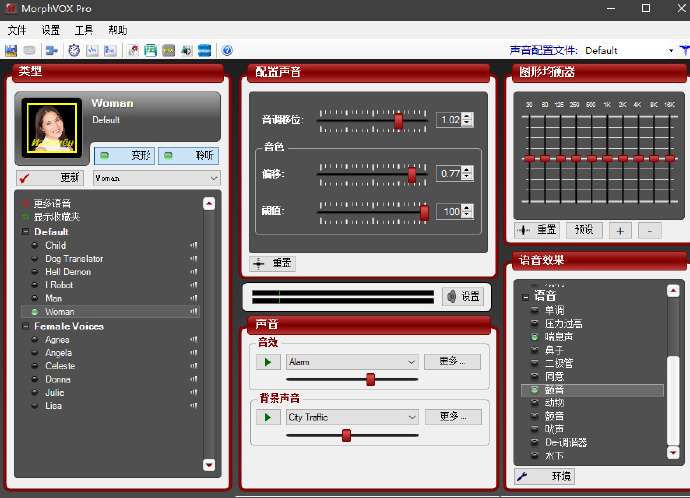Click the voice effects list scroll-up arrow

tap(673, 291)
